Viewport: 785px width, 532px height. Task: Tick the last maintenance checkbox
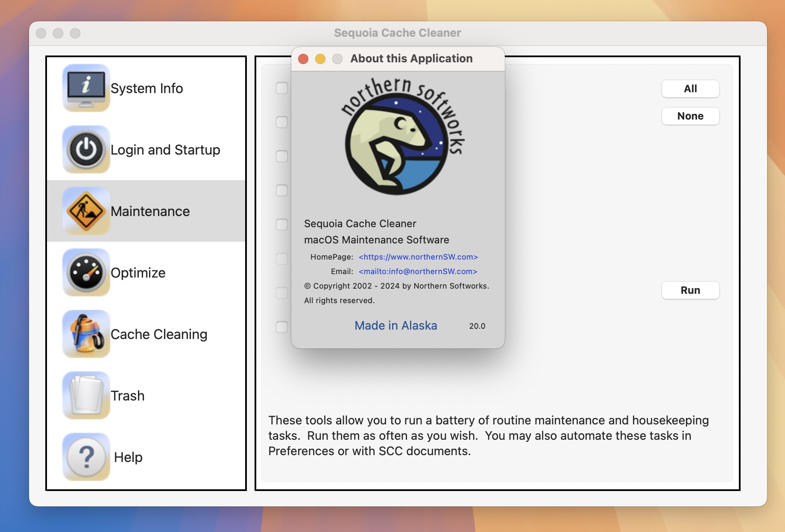click(x=282, y=327)
